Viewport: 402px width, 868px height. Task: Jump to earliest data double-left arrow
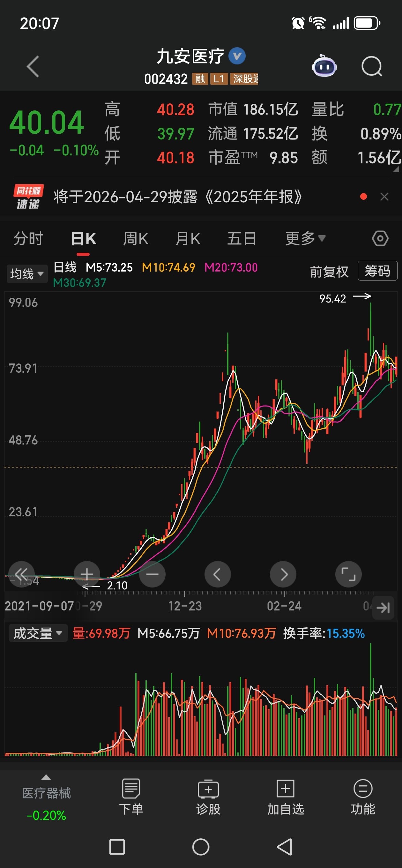tap(22, 574)
